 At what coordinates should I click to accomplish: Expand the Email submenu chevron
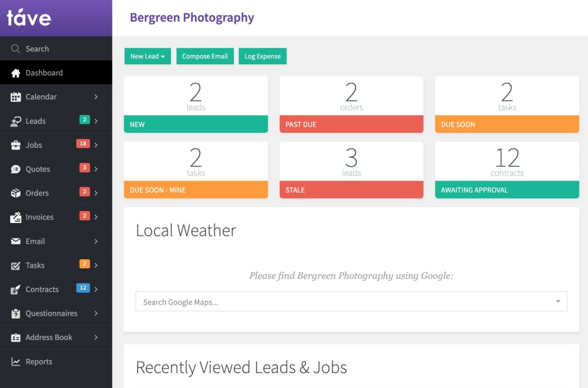coord(96,241)
